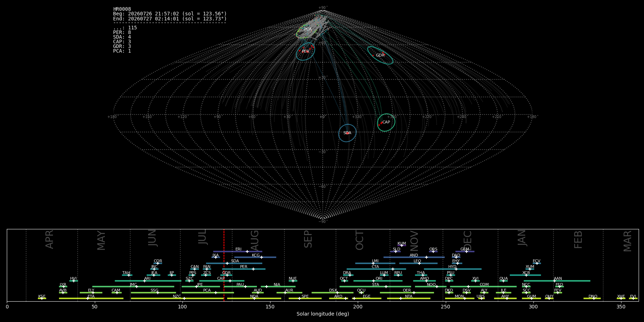The width and height of the screenshot is (644, 322).
Task: Click the HYD shower bar label
Action: (x=452, y=267)
